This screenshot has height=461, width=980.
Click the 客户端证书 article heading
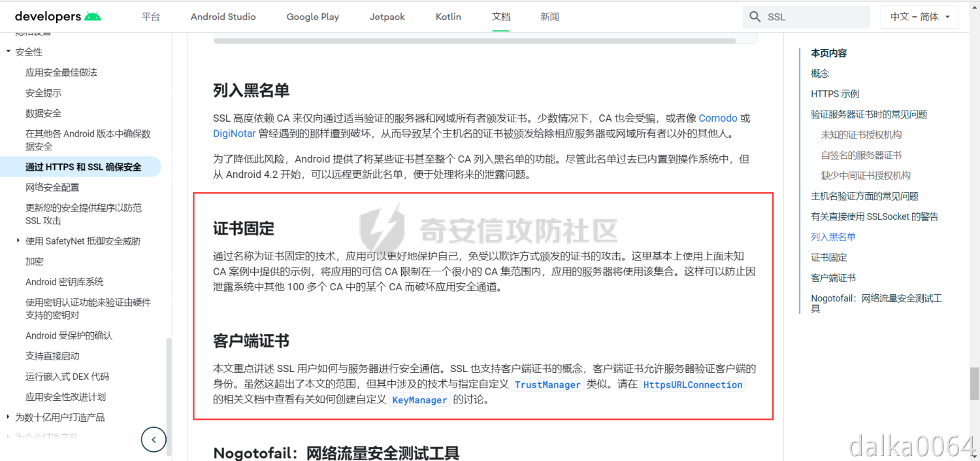pyautogui.click(x=252, y=341)
